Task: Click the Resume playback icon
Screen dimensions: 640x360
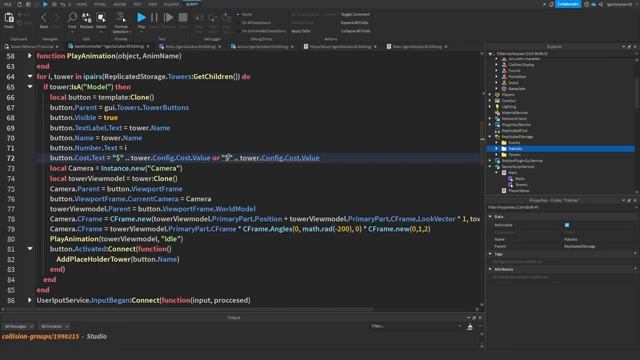Action: click(168, 18)
